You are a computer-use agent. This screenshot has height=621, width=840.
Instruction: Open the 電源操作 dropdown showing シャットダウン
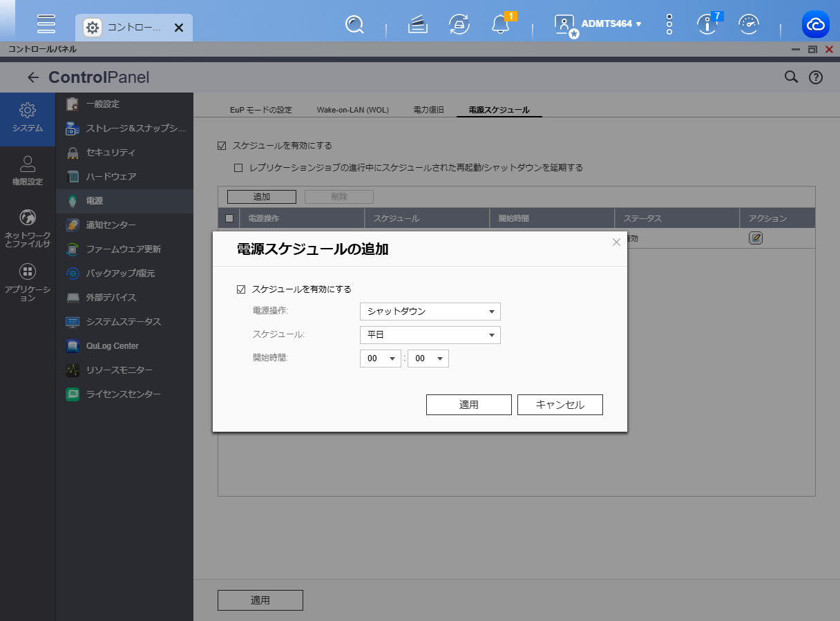pos(430,312)
